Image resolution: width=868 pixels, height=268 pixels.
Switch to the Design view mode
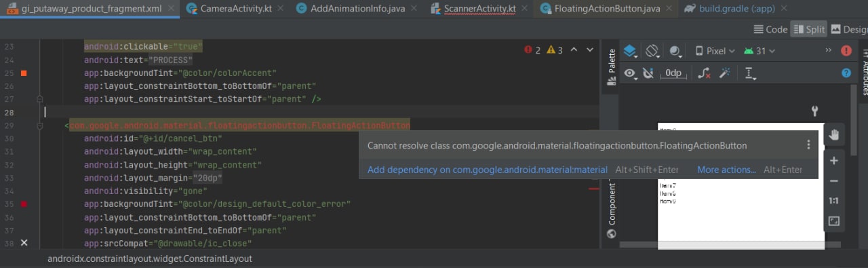click(849, 29)
